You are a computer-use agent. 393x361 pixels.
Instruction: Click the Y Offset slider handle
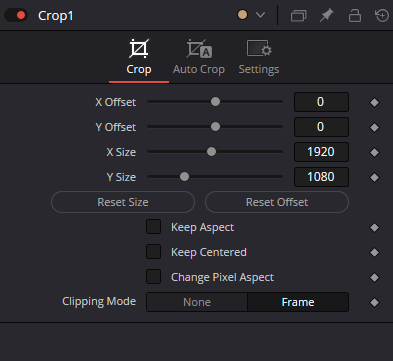[216, 126]
